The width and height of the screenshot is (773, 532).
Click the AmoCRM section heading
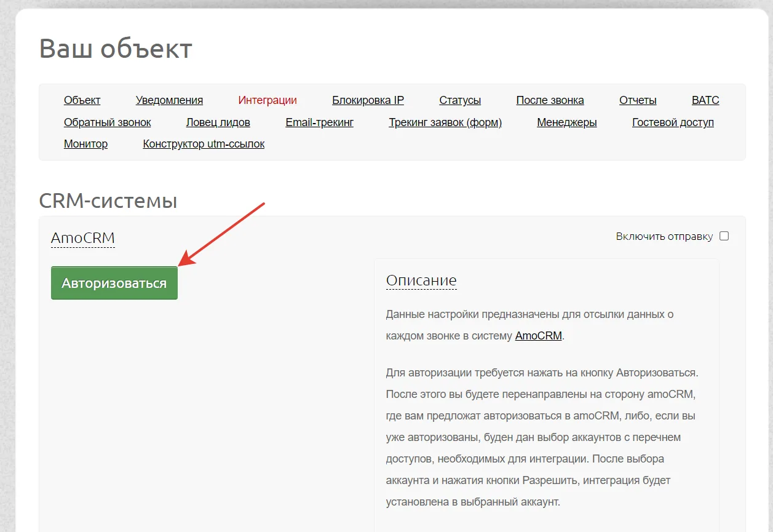pos(83,238)
